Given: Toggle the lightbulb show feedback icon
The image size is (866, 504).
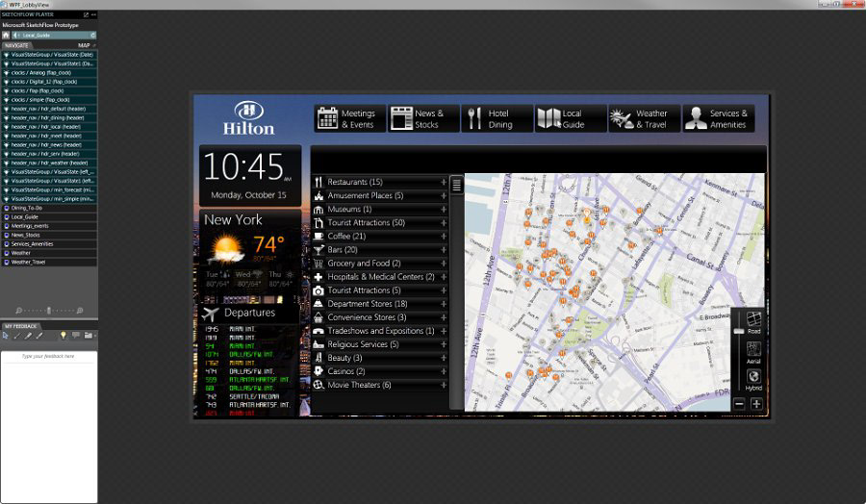Looking at the screenshot, I should [x=63, y=335].
